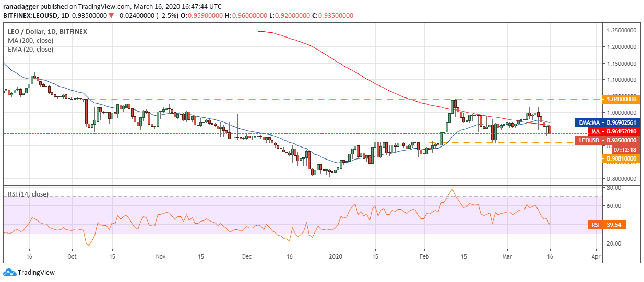Viewport: 644px width, 282px height.
Task: Click the orange 1.04000000 price label
Action: pyautogui.click(x=621, y=99)
